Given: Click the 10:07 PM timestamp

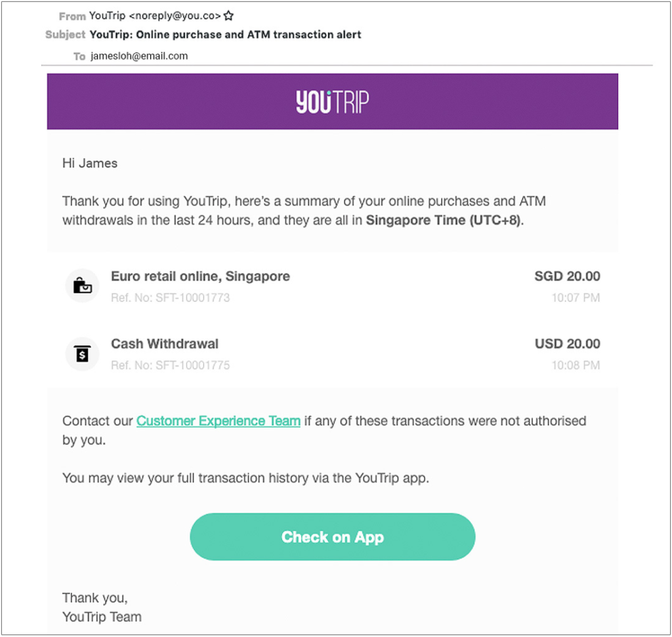Looking at the screenshot, I should click(576, 298).
